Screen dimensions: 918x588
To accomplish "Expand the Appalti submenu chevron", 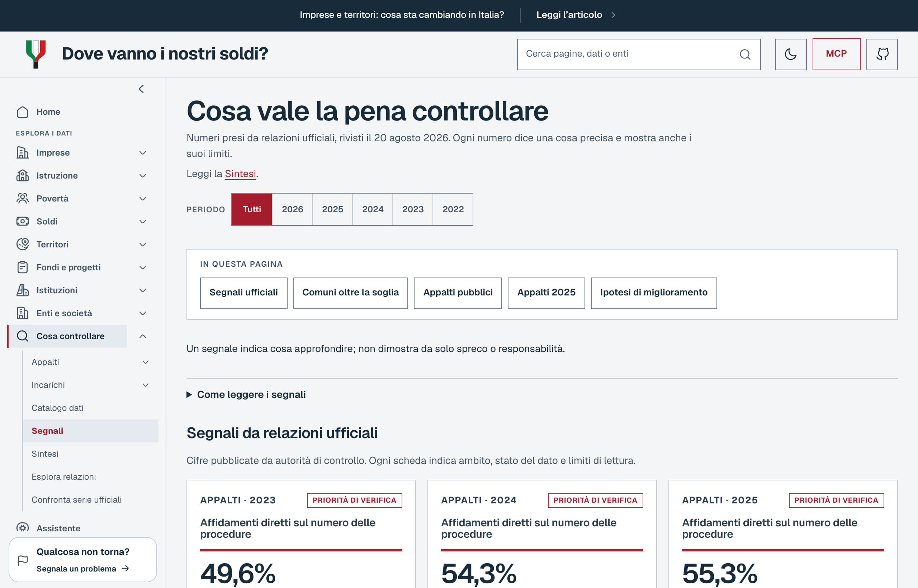I will (146, 362).
